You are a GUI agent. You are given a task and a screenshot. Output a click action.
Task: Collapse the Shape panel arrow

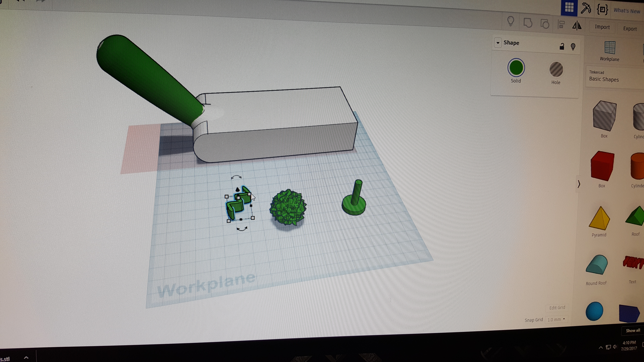pos(498,43)
